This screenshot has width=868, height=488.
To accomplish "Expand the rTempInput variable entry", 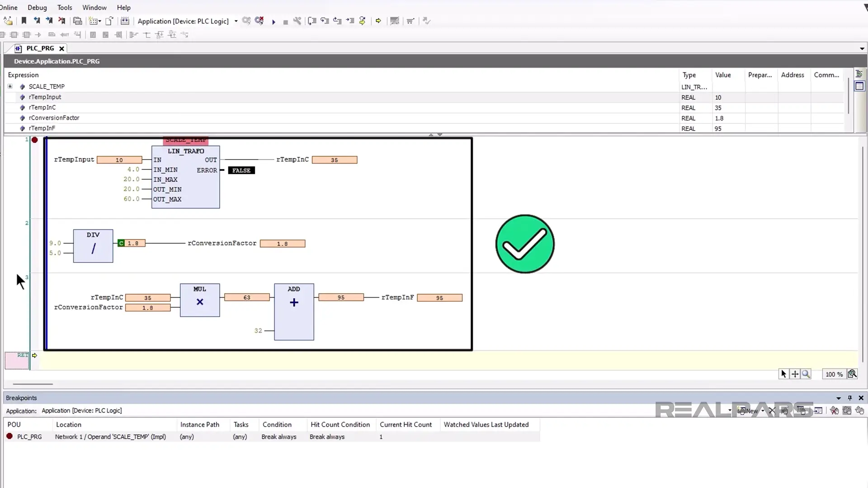I will pos(10,97).
